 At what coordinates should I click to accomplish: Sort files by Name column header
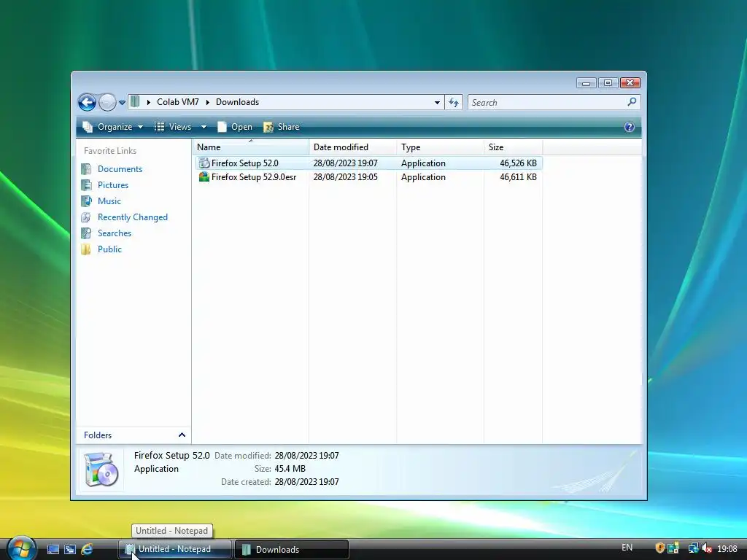tap(251, 147)
